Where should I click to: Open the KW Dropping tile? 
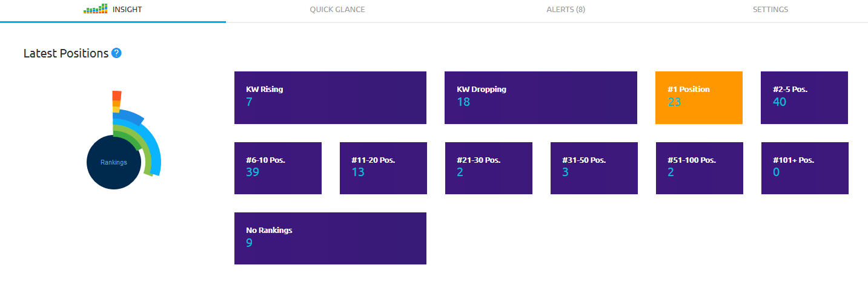click(x=541, y=98)
